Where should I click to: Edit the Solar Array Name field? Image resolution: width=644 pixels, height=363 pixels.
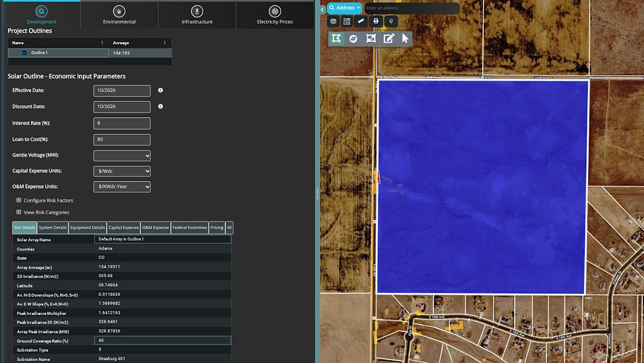(x=163, y=239)
